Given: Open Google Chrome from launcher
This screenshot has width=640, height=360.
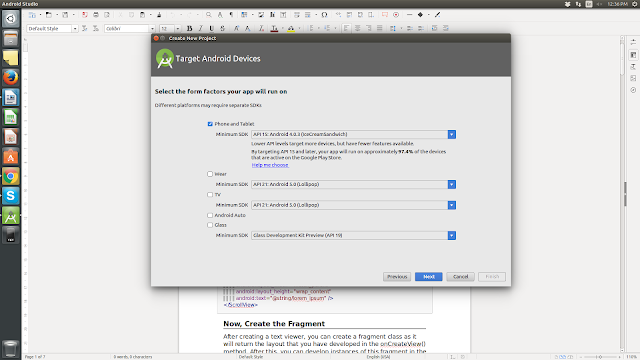Looking at the screenshot, I should (11, 176).
